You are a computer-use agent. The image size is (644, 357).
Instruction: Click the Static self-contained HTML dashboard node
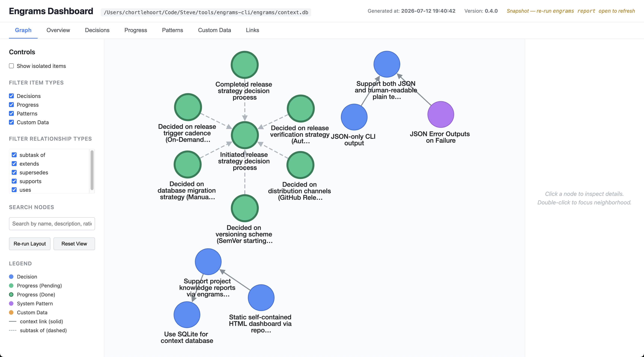pyautogui.click(x=261, y=297)
